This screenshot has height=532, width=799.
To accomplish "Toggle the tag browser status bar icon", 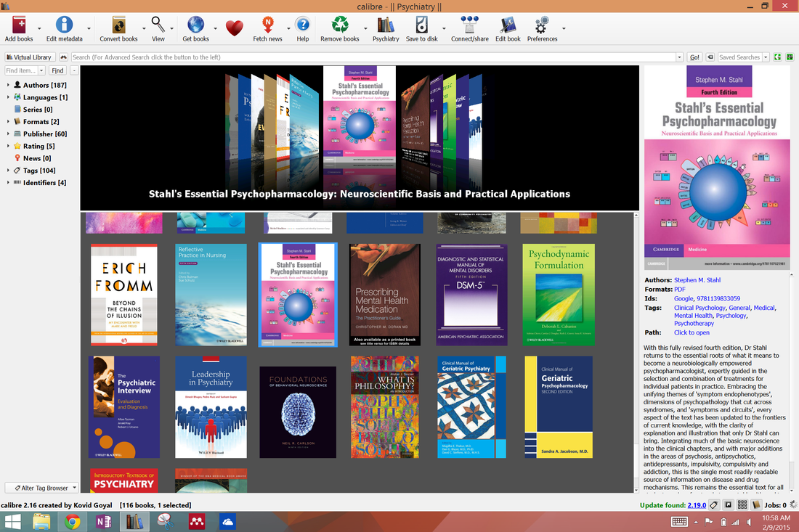I will click(x=714, y=505).
